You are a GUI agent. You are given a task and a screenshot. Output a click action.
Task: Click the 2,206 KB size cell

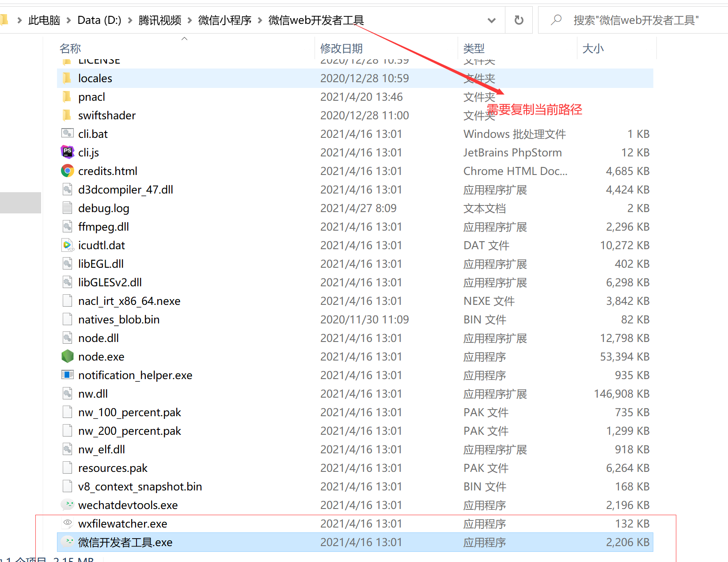[628, 542]
